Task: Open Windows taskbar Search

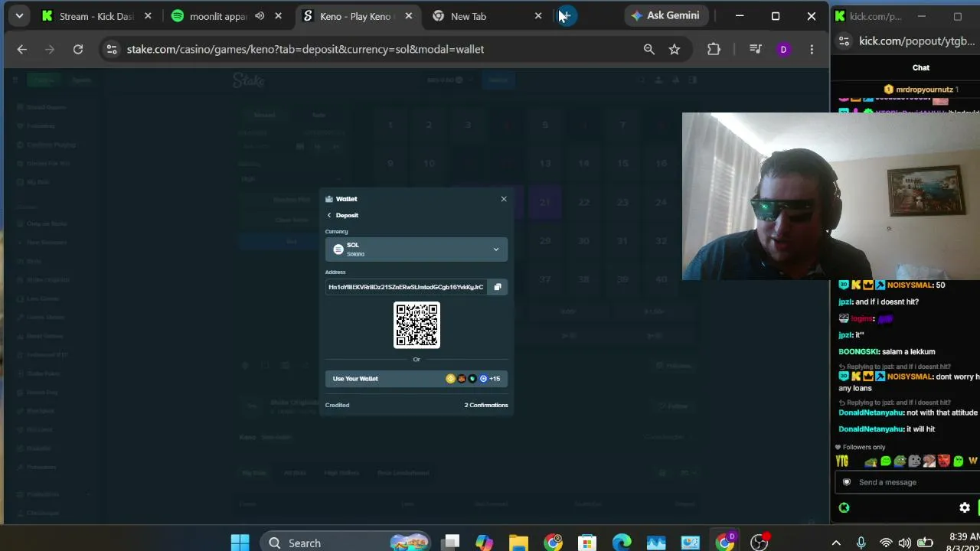Action: point(346,543)
